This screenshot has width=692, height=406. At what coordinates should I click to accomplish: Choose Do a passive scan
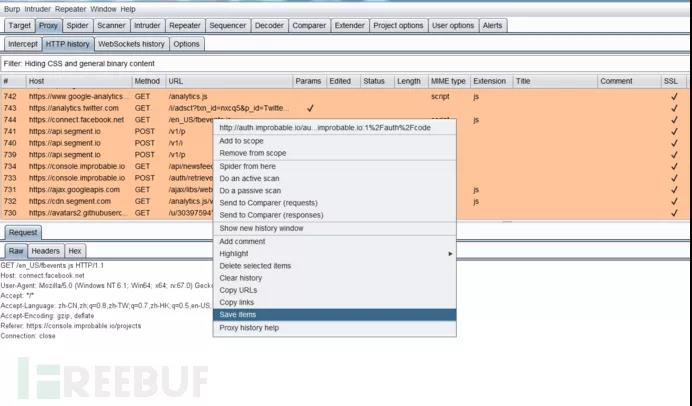pos(335,191)
